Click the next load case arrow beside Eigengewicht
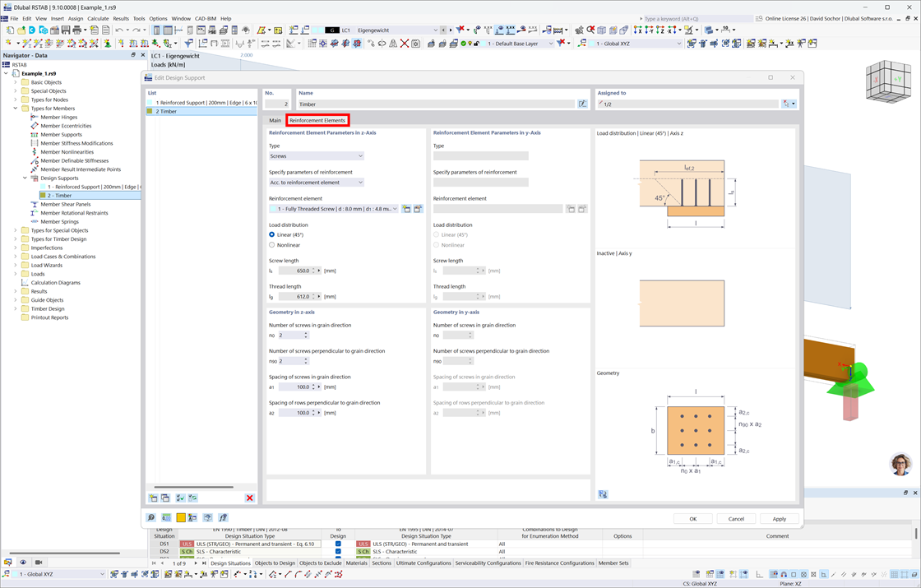 [451, 30]
